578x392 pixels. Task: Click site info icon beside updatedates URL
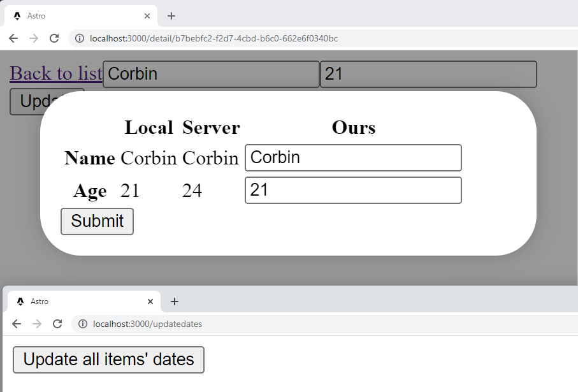83,324
